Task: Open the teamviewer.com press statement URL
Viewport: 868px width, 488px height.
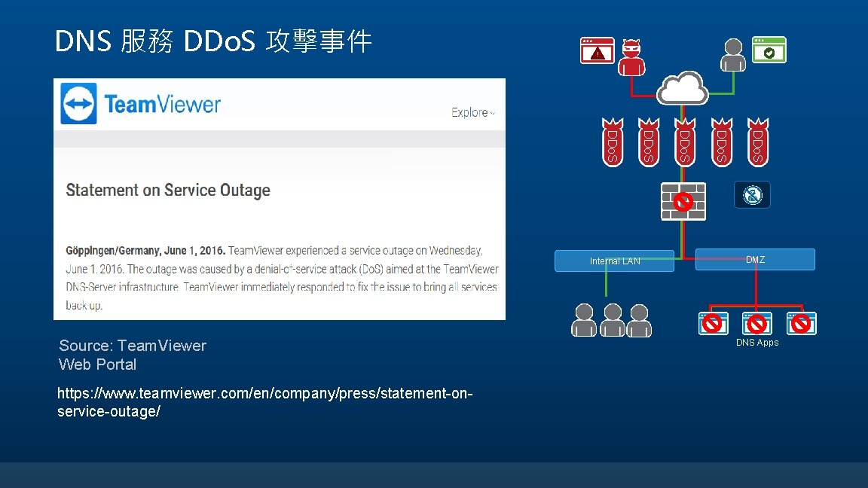Action: [x=264, y=402]
